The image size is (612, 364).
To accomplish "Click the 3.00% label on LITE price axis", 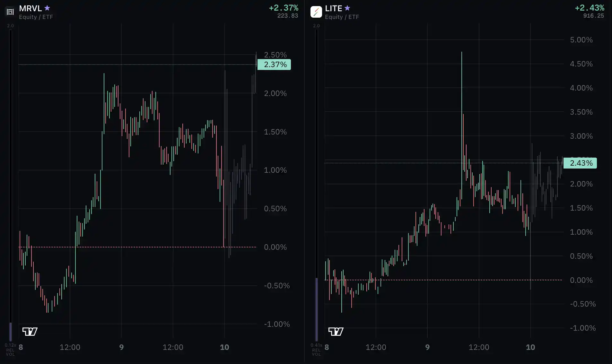I will coord(581,136).
